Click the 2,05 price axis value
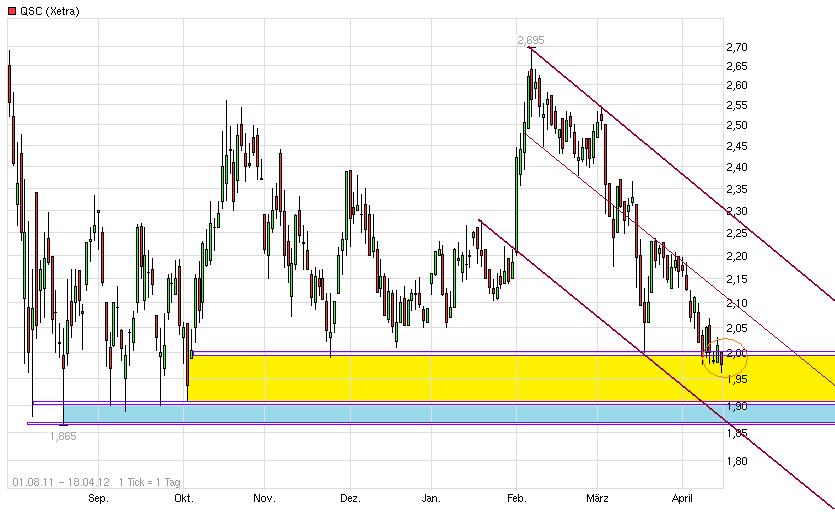Screen dimensions: 835x520 pos(737,328)
